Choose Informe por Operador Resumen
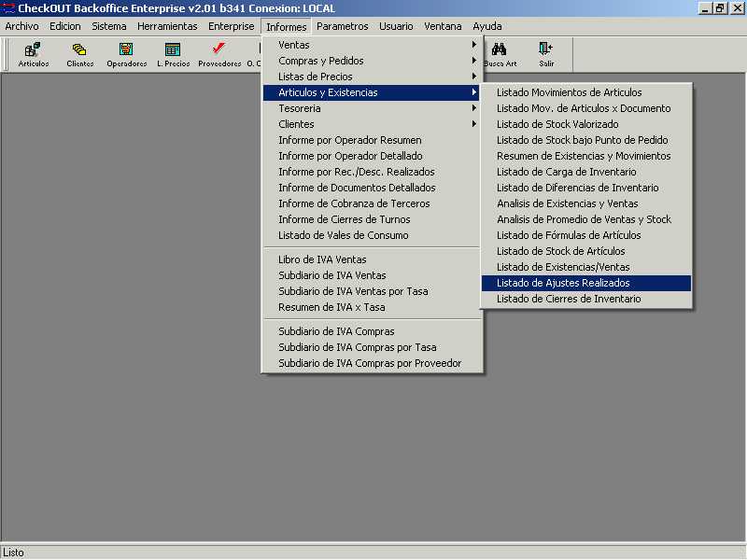This screenshot has width=747, height=560. [x=371, y=140]
